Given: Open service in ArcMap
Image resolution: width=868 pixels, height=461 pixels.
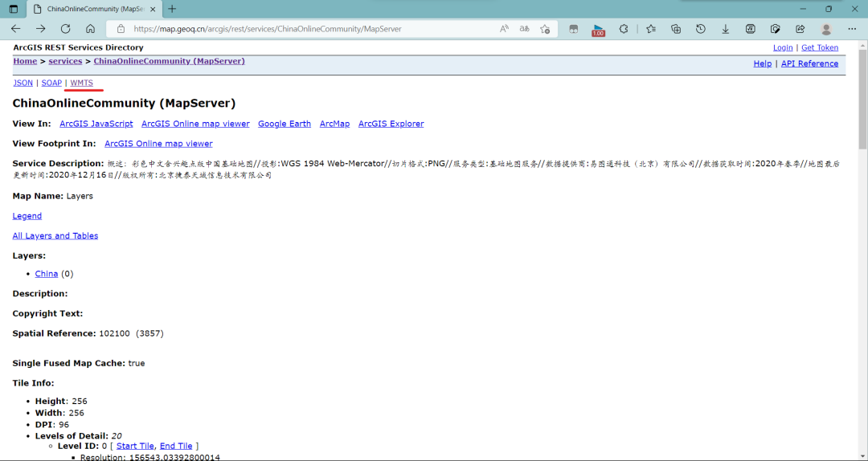Looking at the screenshot, I should [334, 124].
